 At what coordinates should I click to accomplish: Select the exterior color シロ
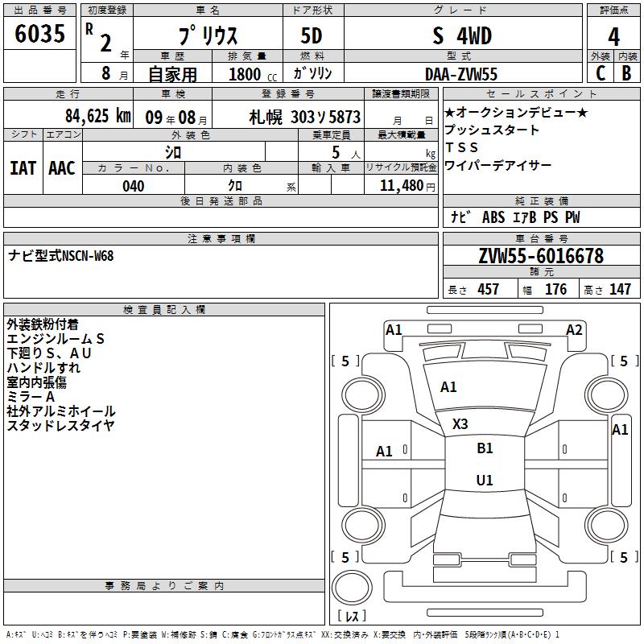173,153
